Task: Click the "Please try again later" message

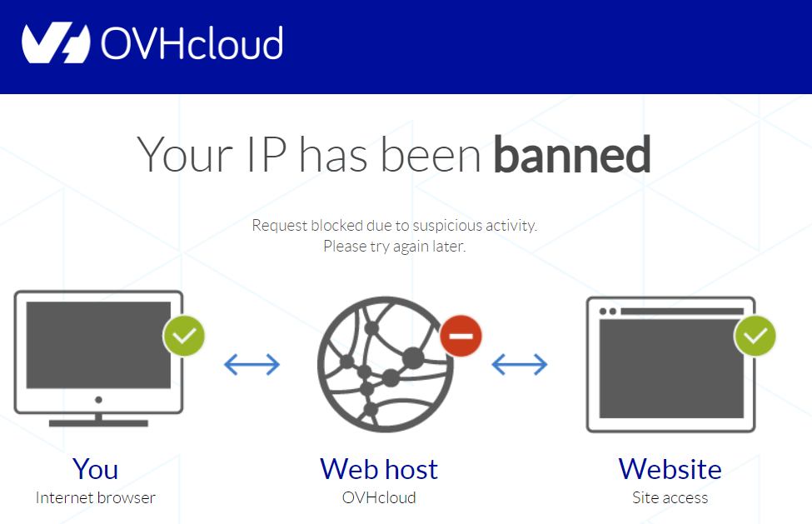Action: [395, 247]
